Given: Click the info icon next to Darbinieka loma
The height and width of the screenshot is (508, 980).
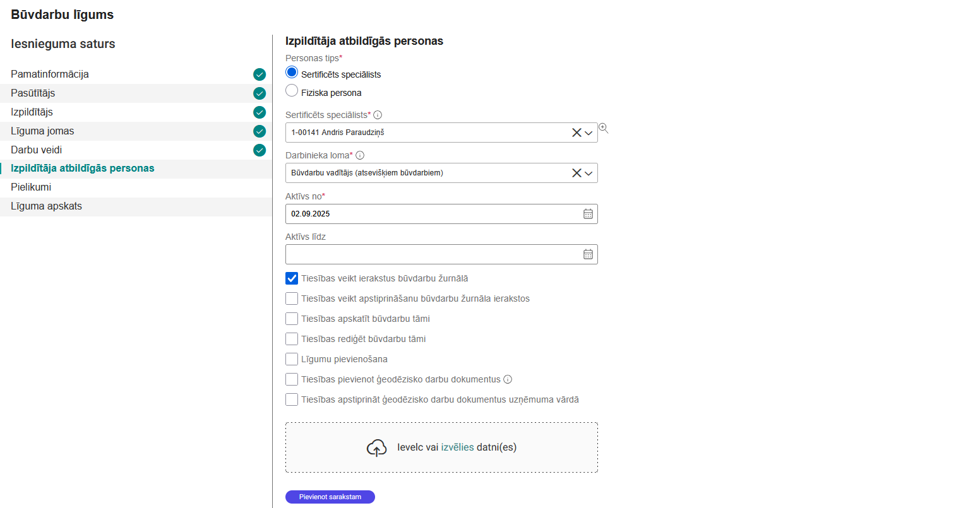Looking at the screenshot, I should (x=360, y=155).
